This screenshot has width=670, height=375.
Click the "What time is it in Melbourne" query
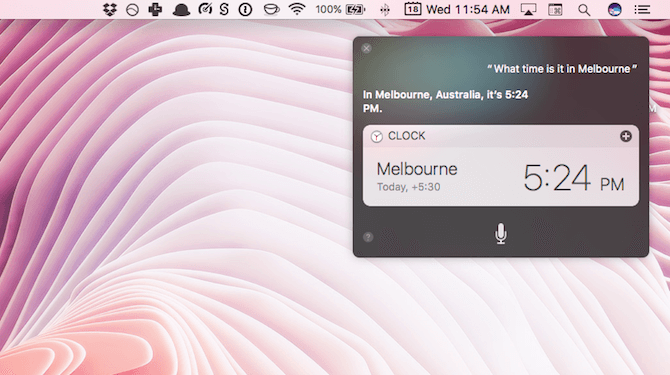pyautogui.click(x=562, y=69)
